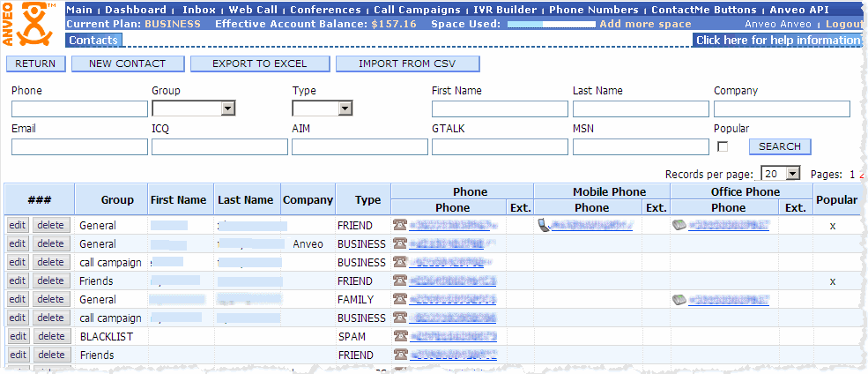Click the ICQ search field
This screenshot has width=868, height=374.
(x=219, y=146)
